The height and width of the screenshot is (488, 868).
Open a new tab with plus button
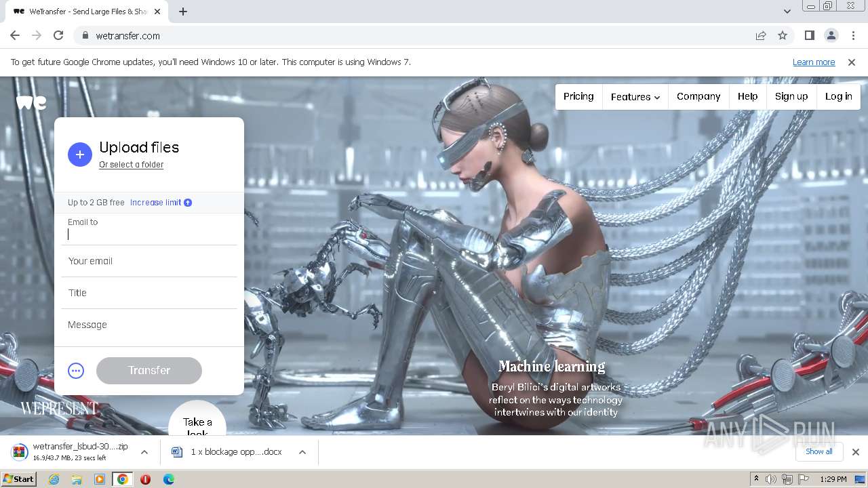pos(183,12)
